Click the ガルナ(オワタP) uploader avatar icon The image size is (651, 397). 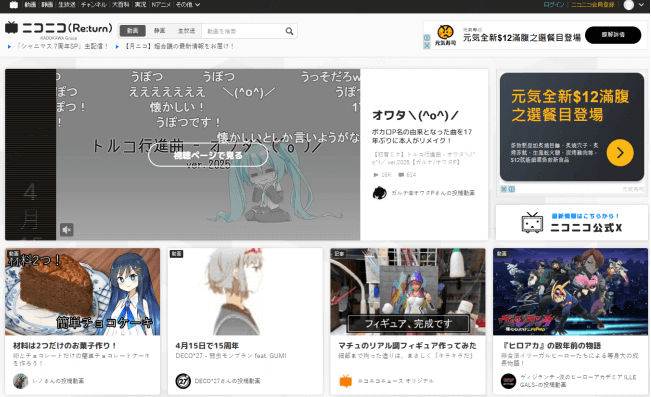point(379,193)
